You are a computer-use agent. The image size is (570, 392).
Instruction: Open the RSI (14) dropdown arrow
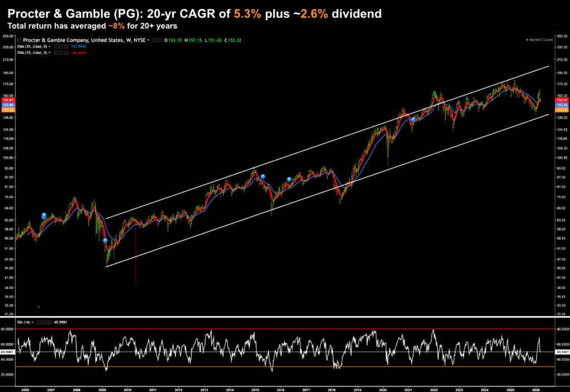[33, 322]
